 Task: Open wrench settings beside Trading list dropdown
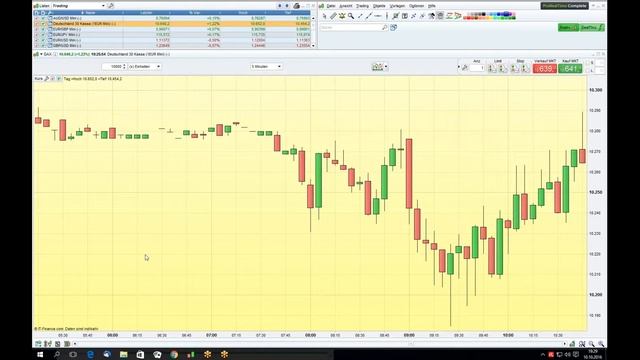(x=111, y=6)
